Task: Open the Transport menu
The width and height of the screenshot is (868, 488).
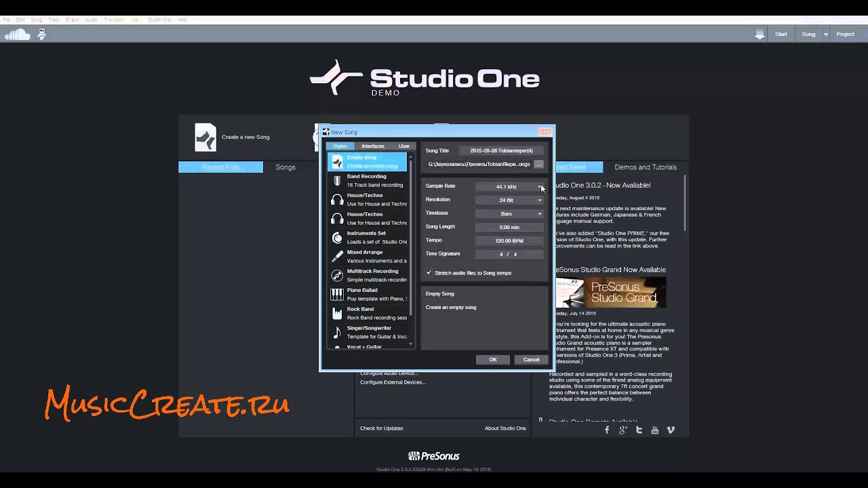Action: point(114,20)
